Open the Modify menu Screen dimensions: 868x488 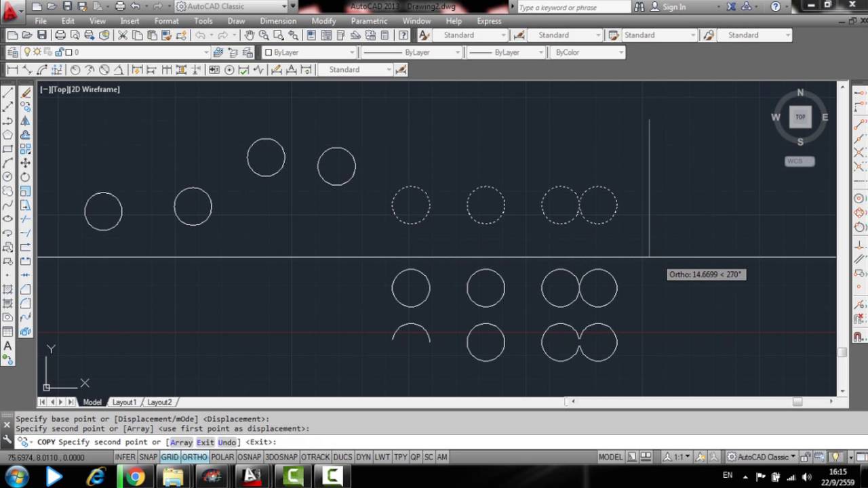coord(323,21)
